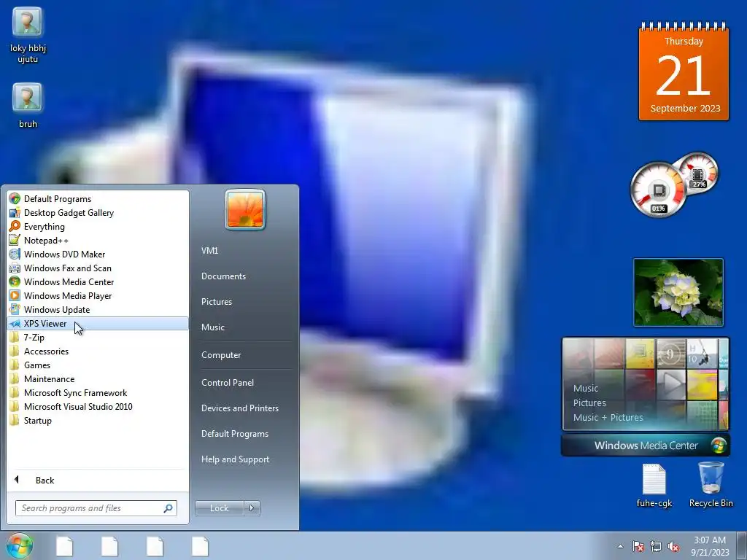
Task: Select Music in the Media Center gadget
Action: [586, 388]
